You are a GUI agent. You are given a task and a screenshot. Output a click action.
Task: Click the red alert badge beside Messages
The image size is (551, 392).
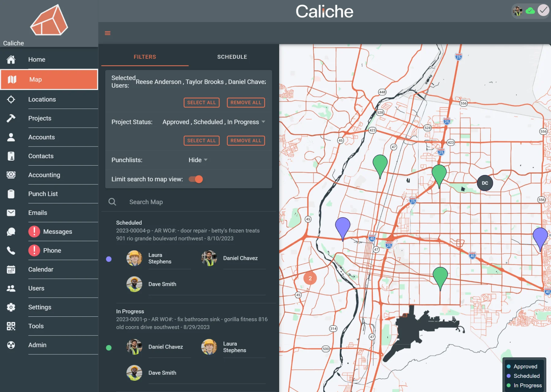pos(34,231)
